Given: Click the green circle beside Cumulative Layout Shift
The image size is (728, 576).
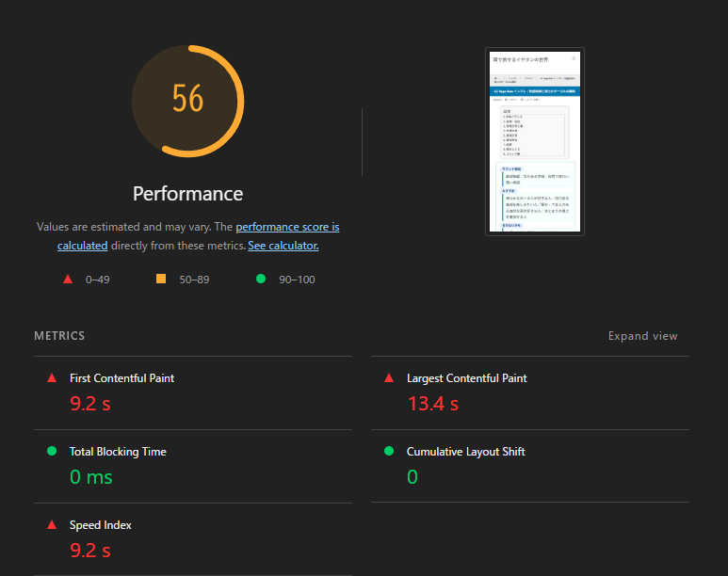Looking at the screenshot, I should point(389,452).
